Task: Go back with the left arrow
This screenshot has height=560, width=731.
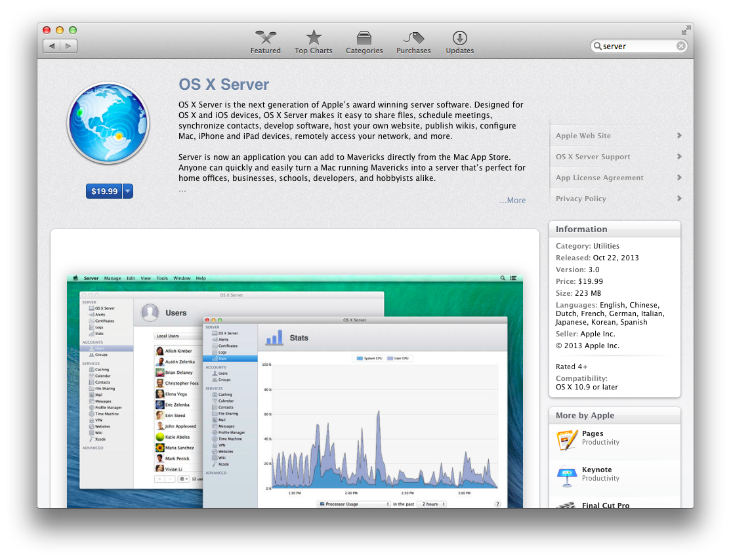Action: [52, 46]
